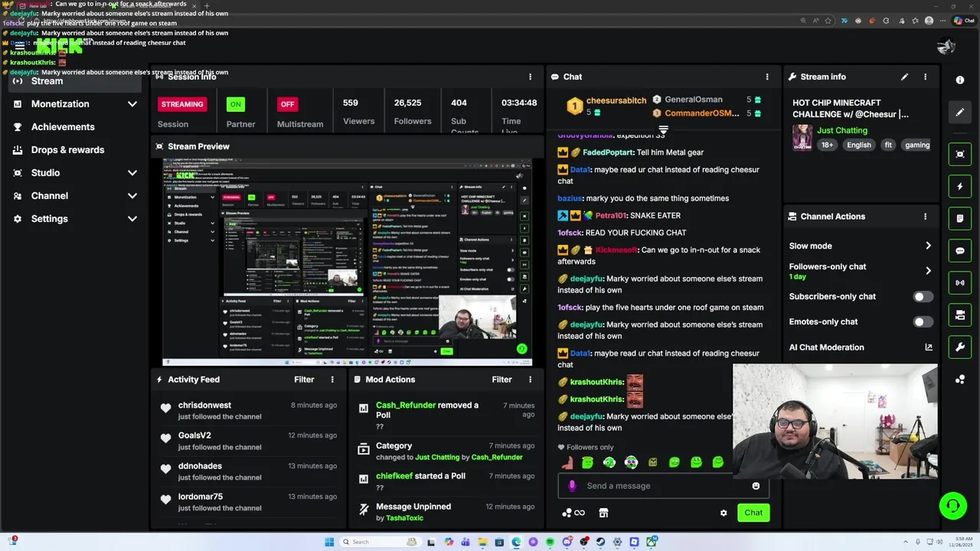Open Slow mode options chevron

coord(928,246)
